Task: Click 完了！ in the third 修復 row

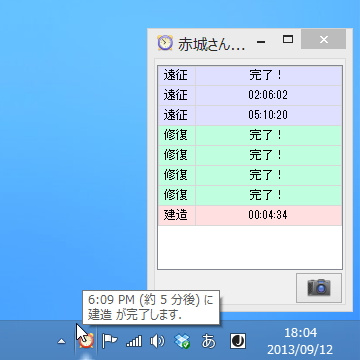Action: [269, 176]
